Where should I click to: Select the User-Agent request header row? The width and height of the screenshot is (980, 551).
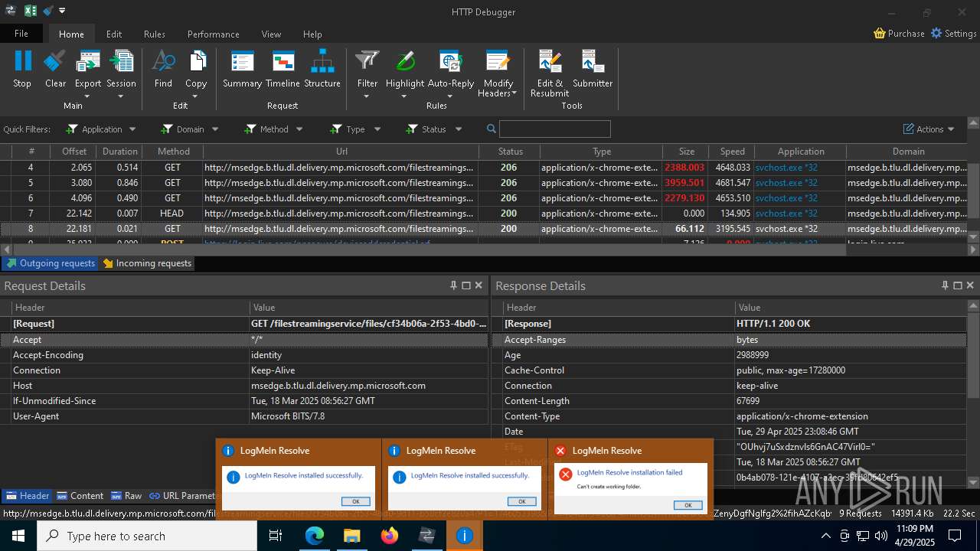[x=244, y=416]
